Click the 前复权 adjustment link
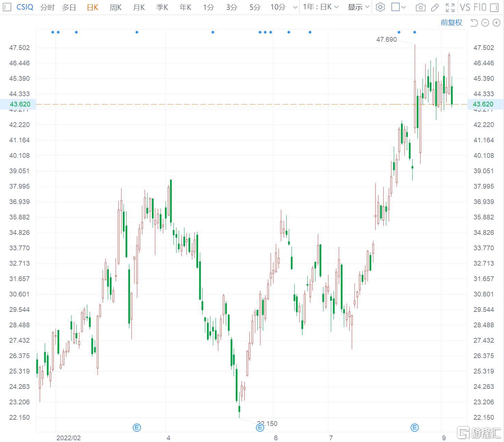The image size is (504, 442). tap(451, 23)
